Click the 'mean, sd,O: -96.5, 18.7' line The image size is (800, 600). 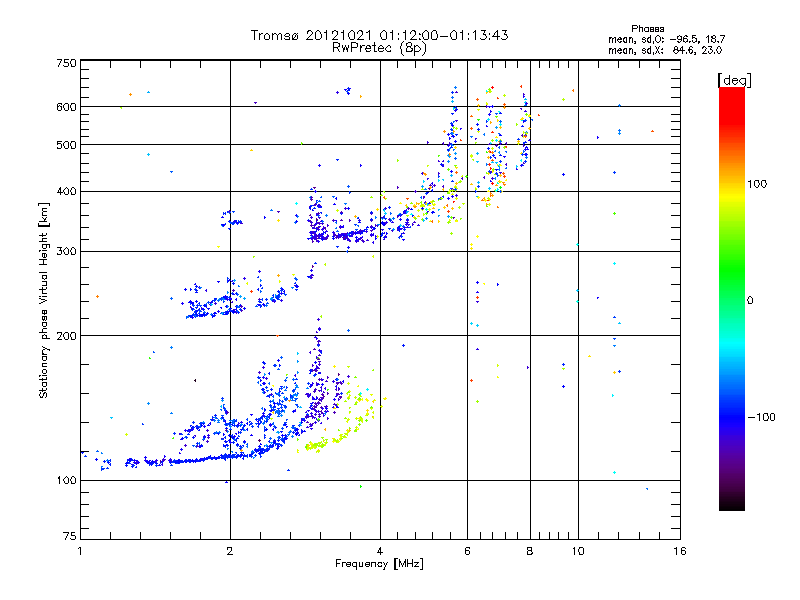(666, 39)
